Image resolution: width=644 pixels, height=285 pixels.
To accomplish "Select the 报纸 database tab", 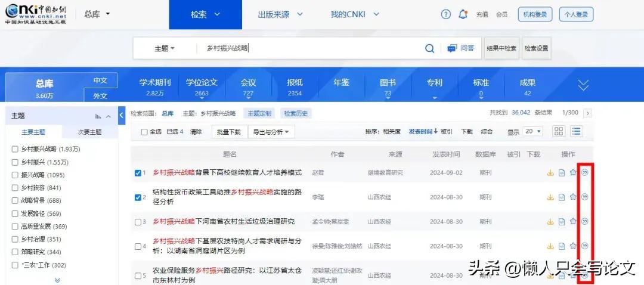I will click(x=295, y=87).
